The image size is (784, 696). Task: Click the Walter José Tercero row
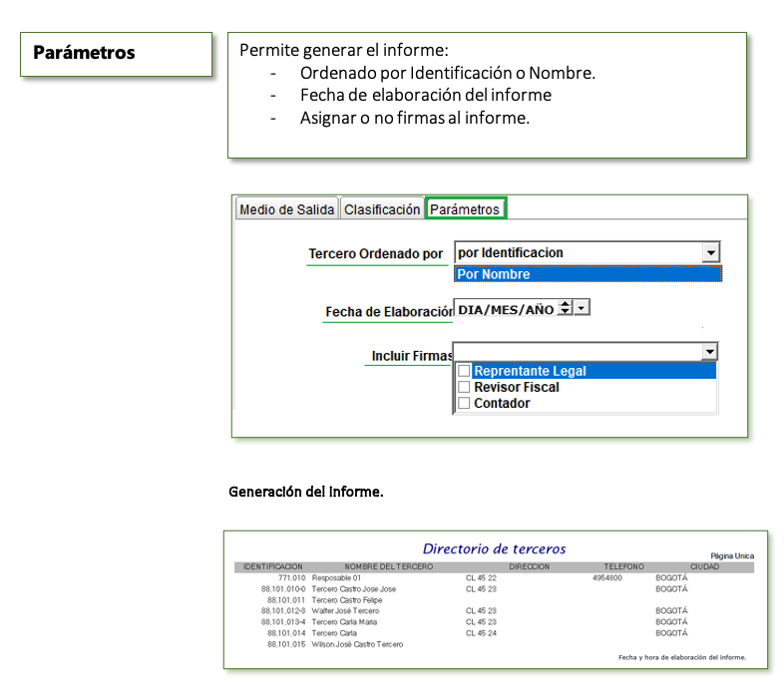pyautogui.click(x=345, y=611)
